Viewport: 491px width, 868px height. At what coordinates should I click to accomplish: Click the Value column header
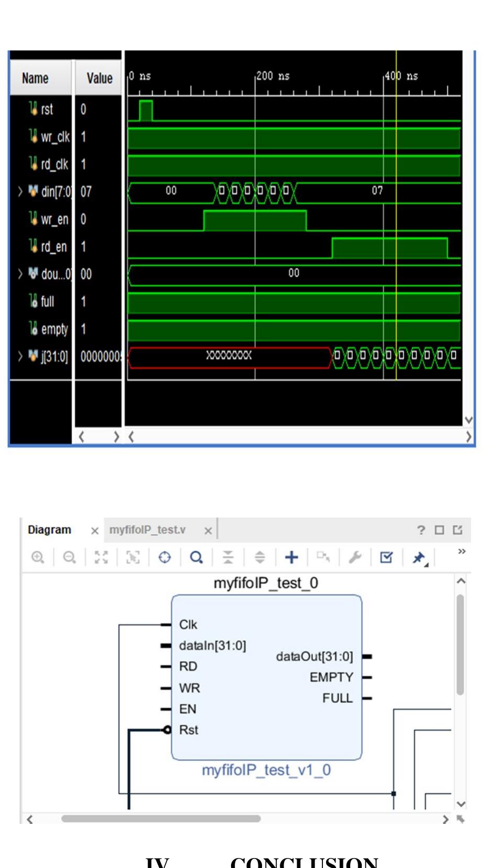pos(99,78)
